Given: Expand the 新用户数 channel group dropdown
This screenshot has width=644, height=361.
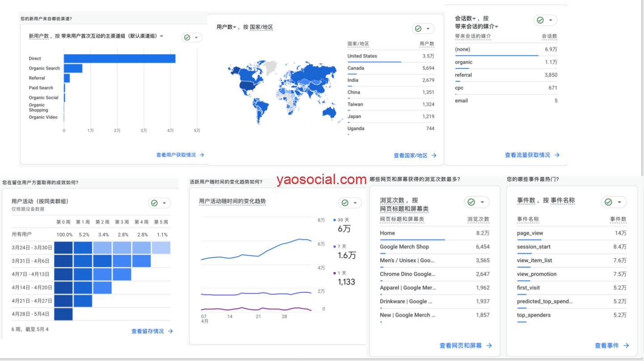Looking at the screenshot, I should (x=161, y=36).
